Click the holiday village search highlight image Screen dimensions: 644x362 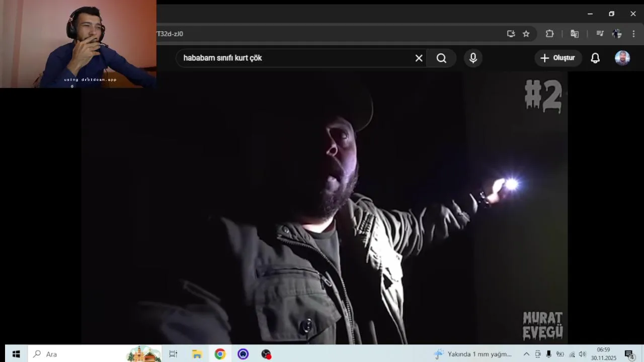click(x=143, y=354)
